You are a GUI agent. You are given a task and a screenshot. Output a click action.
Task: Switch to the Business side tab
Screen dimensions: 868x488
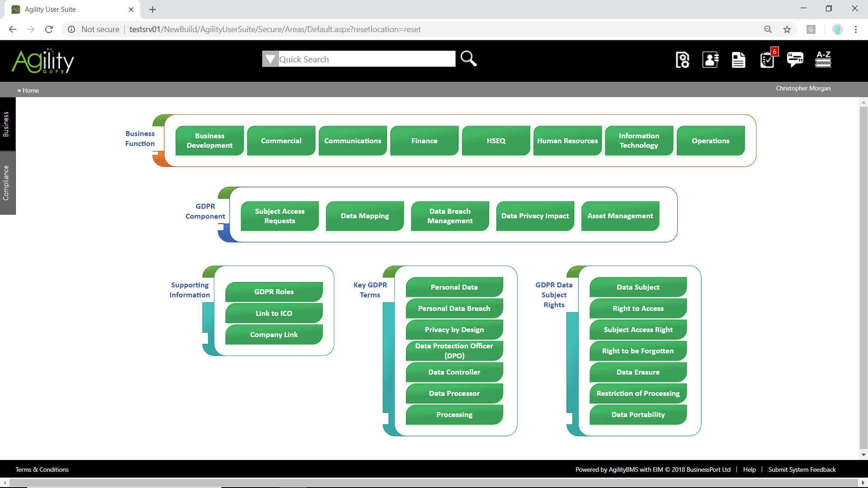6,124
